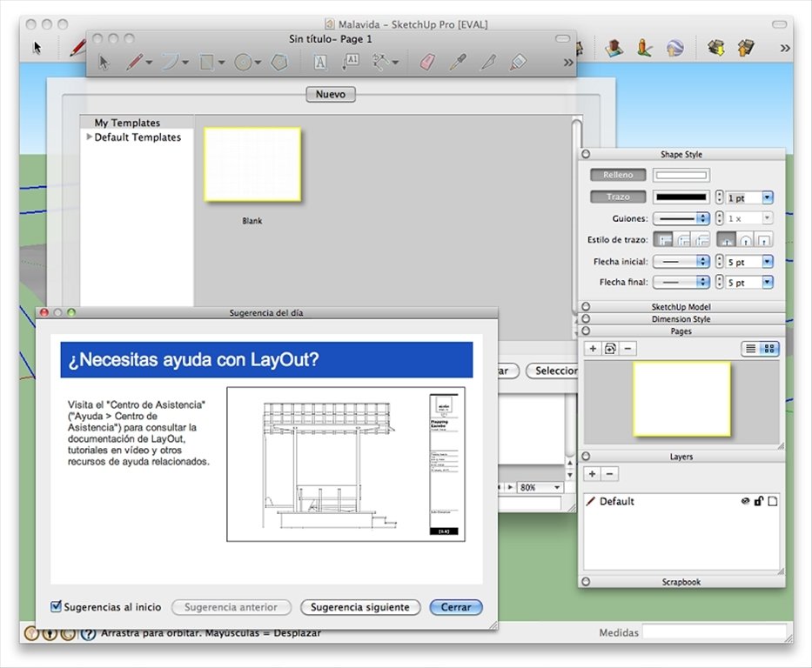812x668 pixels.
Task: Switch Pages panel to thumbnail grid view
Action: click(x=769, y=349)
